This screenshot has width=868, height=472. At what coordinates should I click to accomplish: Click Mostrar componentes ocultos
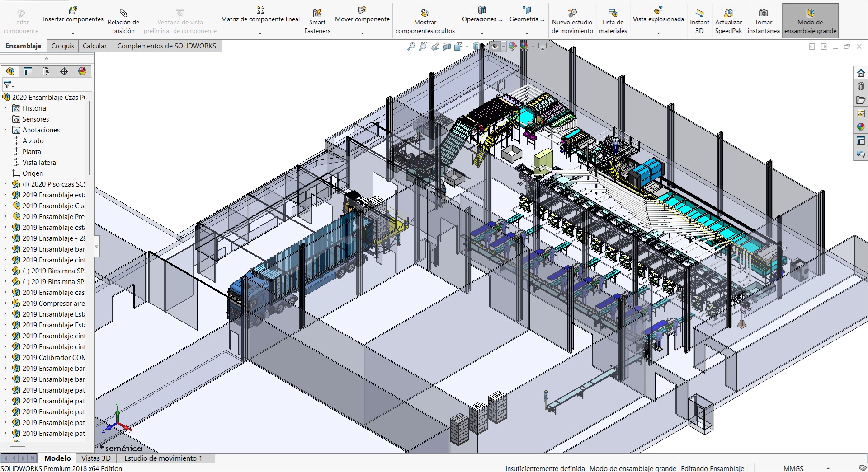425,21
